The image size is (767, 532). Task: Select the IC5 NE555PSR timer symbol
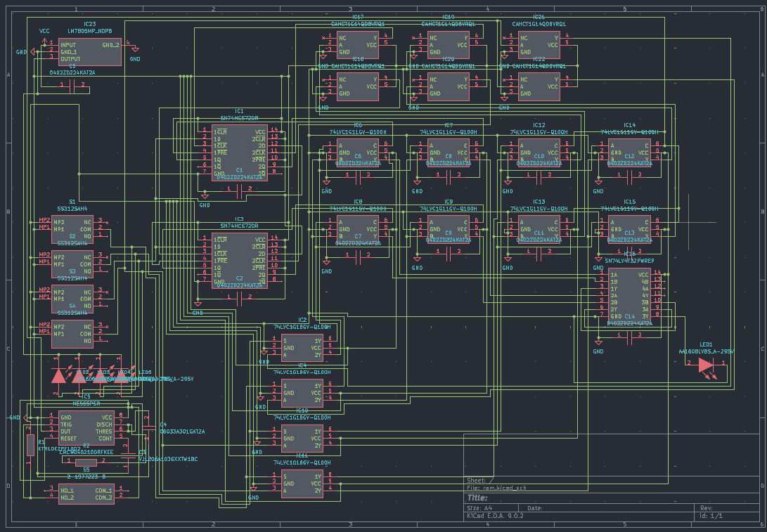[x=86, y=427]
